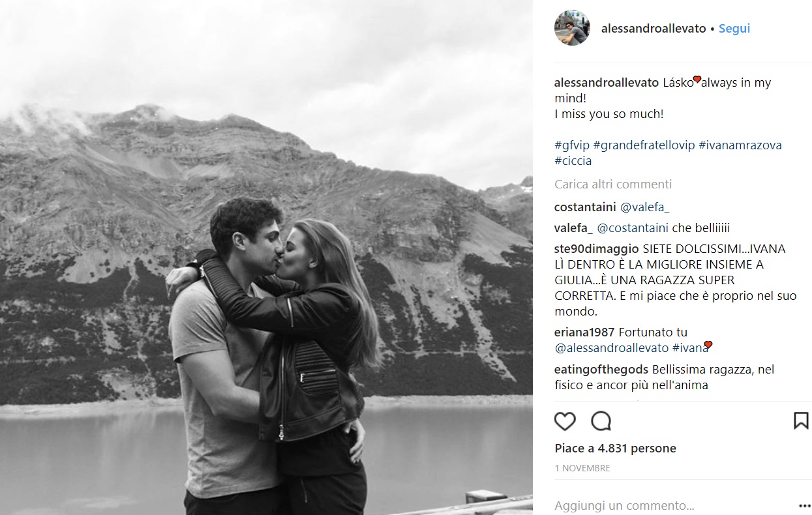Save post with the bookmark icon

point(801,420)
